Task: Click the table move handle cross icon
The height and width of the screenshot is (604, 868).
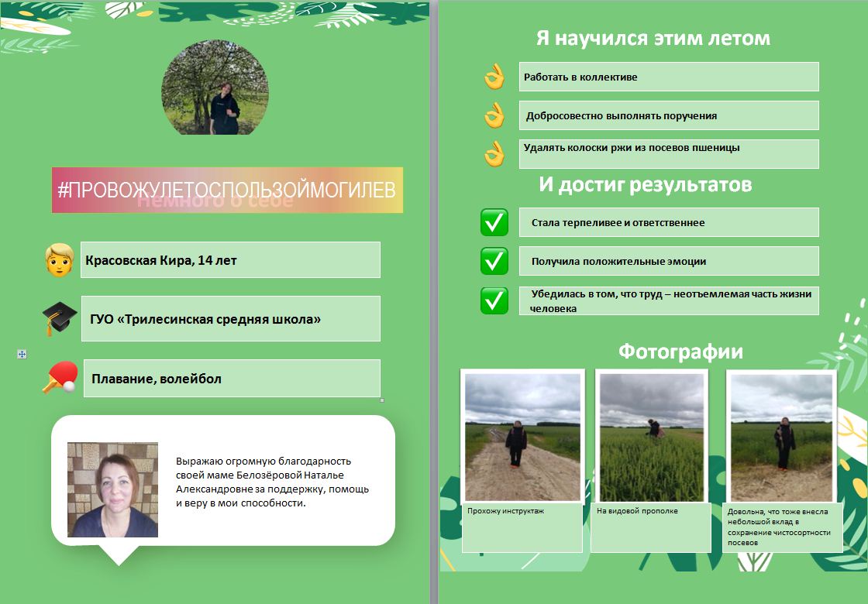Action: tap(22, 354)
